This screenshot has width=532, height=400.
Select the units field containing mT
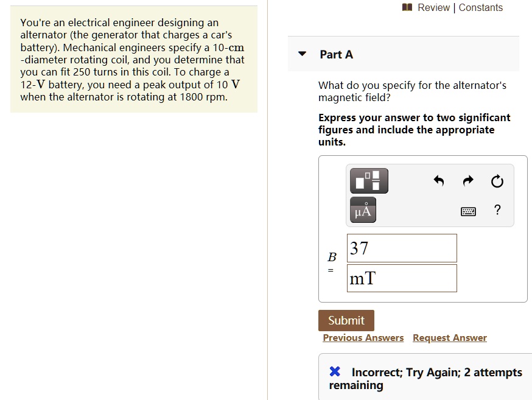pyautogui.click(x=402, y=278)
